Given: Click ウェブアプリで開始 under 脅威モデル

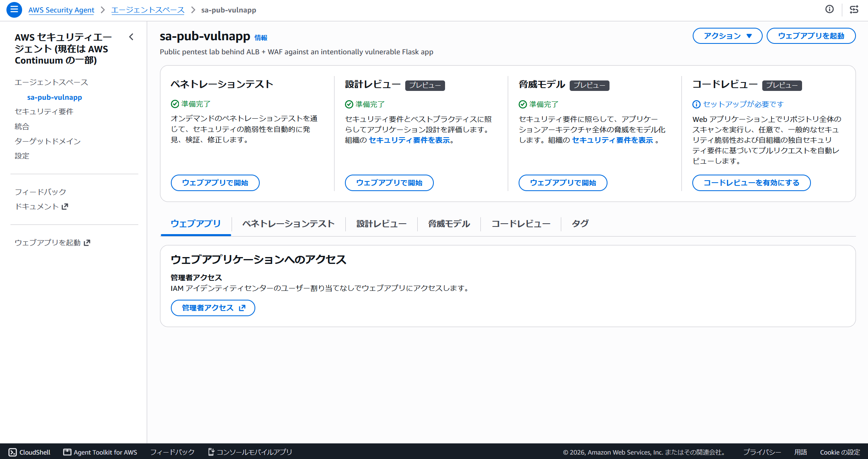Looking at the screenshot, I should pos(563,183).
